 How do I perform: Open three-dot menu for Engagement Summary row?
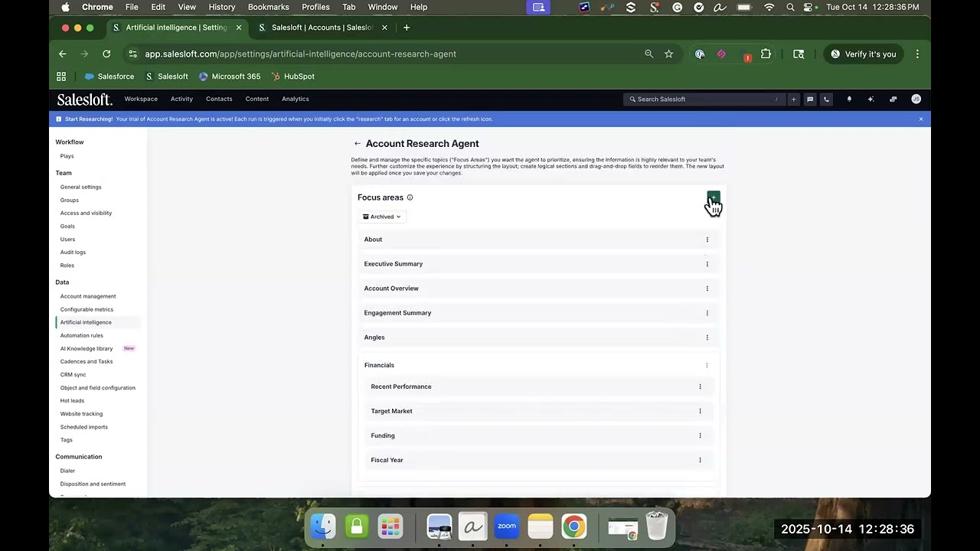707,313
